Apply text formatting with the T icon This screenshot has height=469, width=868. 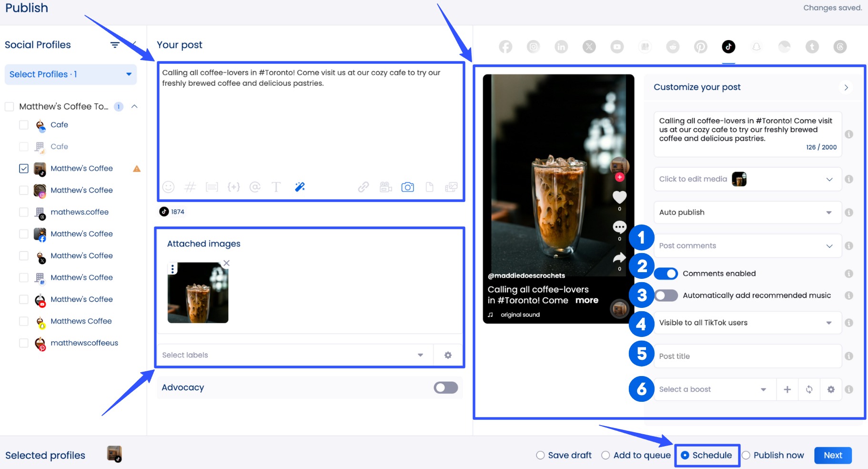tap(276, 187)
